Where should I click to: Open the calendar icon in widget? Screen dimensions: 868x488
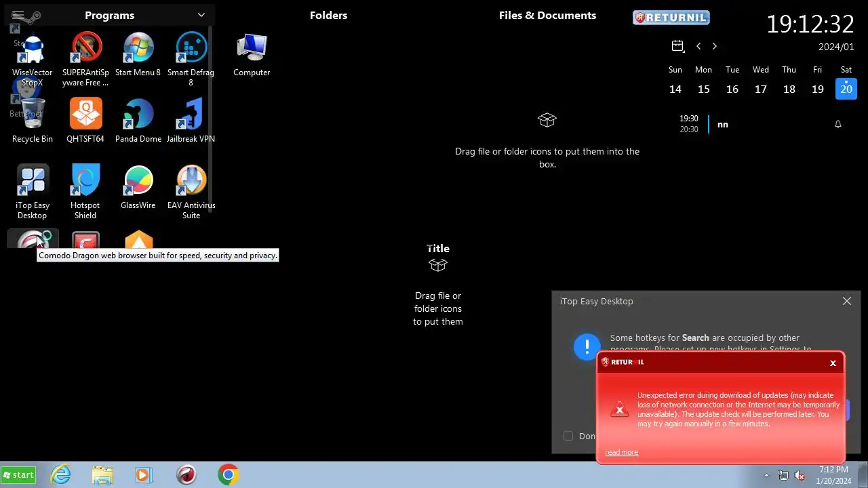coord(677,46)
